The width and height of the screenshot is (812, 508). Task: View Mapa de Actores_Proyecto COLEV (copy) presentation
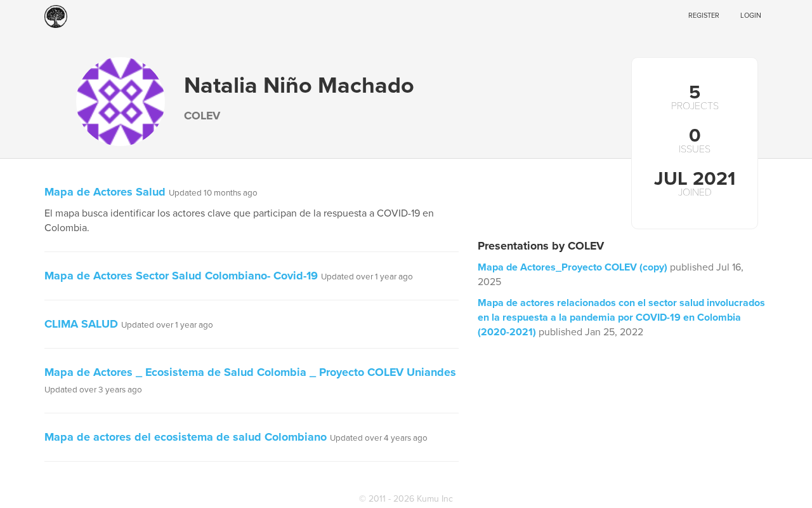pos(572,267)
